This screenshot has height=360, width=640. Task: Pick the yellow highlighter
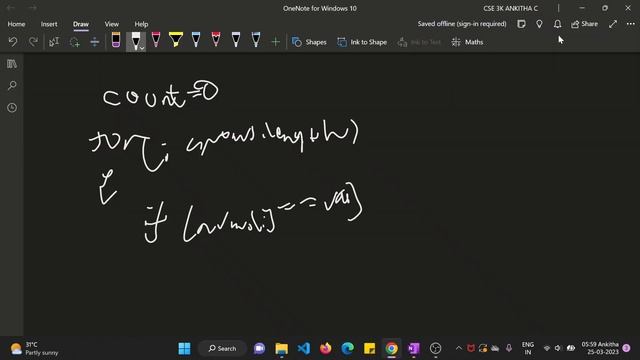tap(176, 40)
